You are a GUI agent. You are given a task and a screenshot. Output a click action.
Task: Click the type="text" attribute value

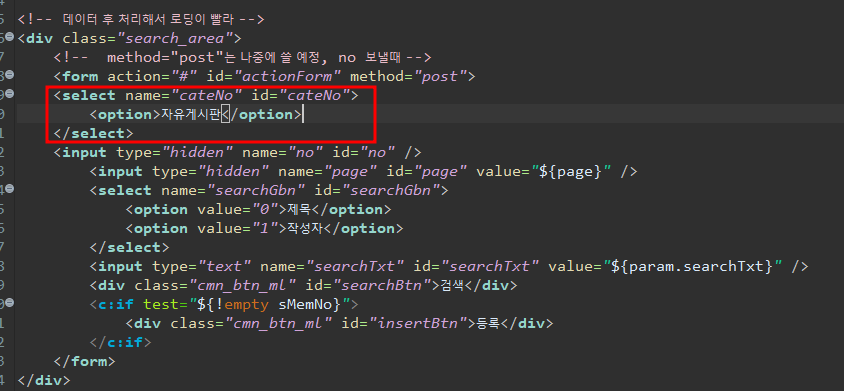pos(226,266)
